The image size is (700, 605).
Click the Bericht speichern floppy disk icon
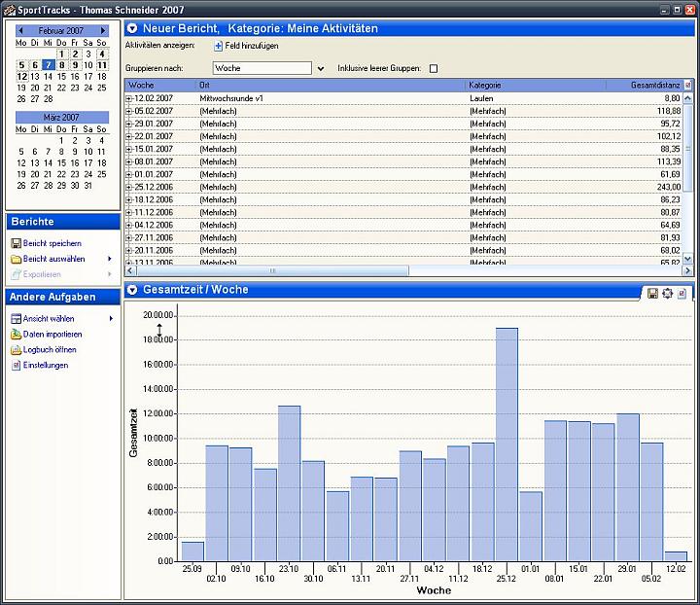[17, 243]
